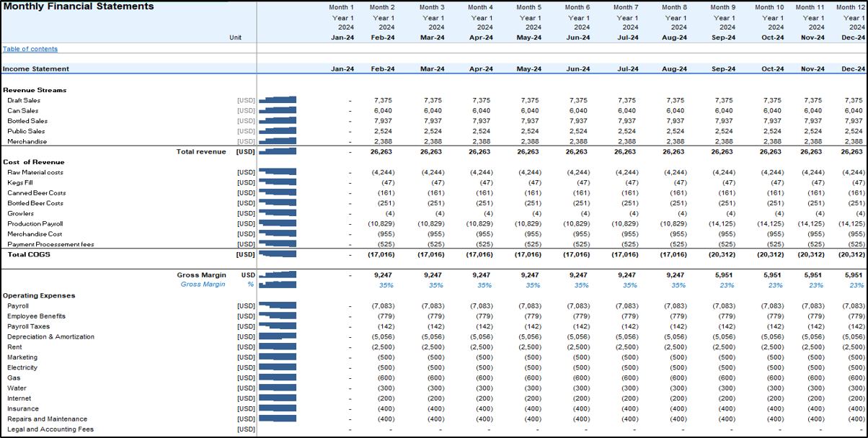Select the Total revenue sparkline
Image resolution: width=868 pixels, height=438 pixels.
(278, 151)
